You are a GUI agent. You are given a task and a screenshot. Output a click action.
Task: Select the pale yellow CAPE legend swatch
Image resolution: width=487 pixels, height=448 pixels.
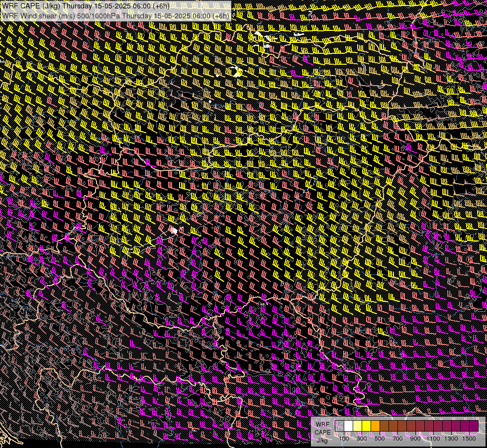tap(358, 426)
